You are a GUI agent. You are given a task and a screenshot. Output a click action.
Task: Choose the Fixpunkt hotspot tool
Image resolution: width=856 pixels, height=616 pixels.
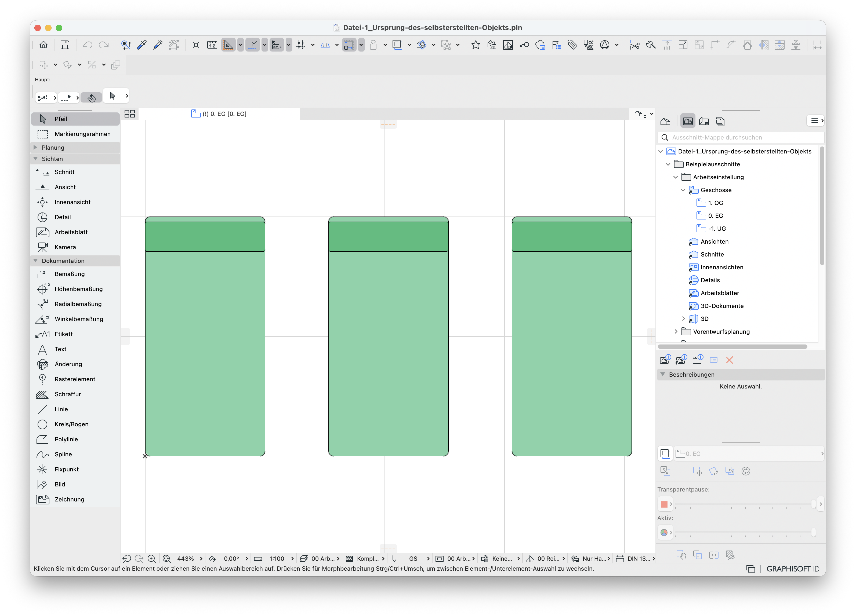[x=75, y=469]
